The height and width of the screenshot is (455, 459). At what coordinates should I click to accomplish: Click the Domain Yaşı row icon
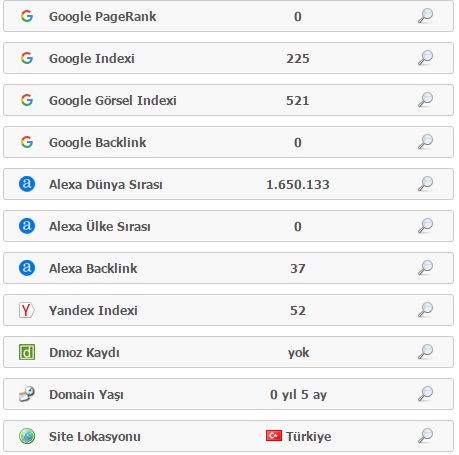27,394
